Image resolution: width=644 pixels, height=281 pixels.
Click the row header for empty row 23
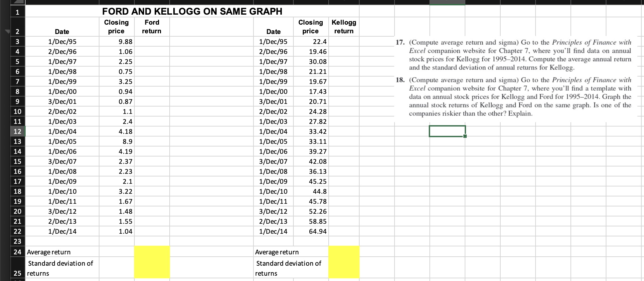[x=18, y=241]
